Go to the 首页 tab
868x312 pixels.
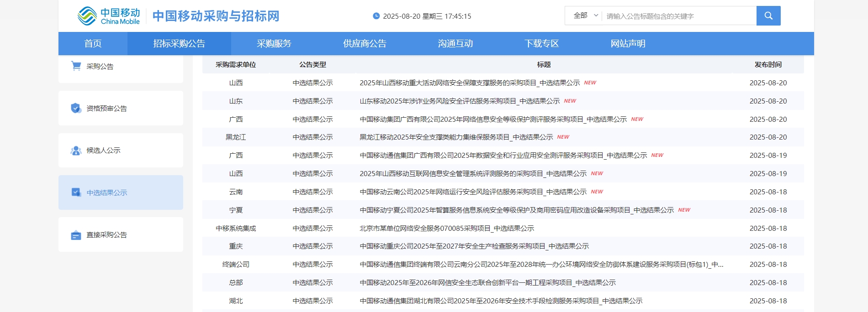[93, 43]
